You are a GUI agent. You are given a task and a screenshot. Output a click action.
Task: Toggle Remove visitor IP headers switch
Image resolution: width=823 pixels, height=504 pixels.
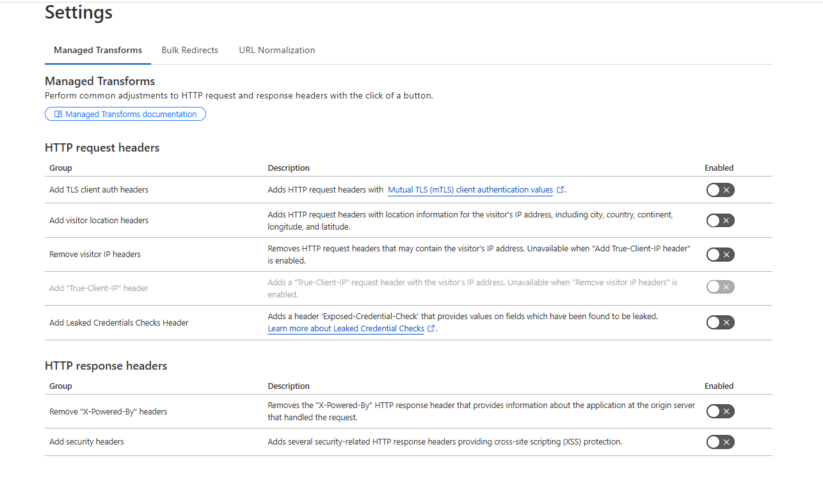click(720, 255)
